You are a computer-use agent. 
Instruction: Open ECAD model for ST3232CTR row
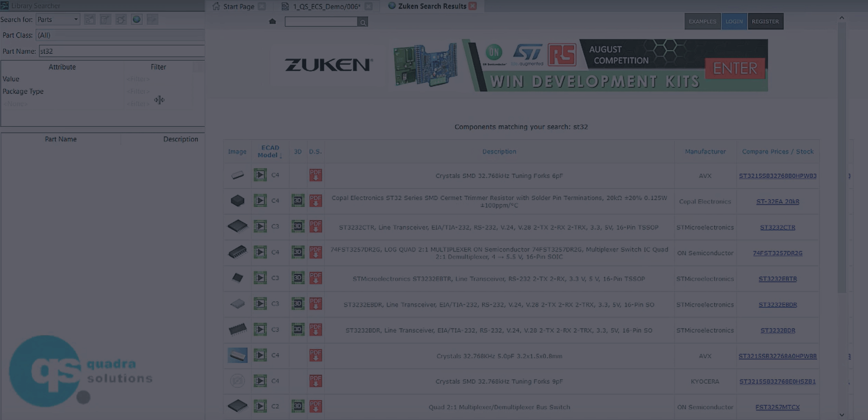(x=260, y=226)
